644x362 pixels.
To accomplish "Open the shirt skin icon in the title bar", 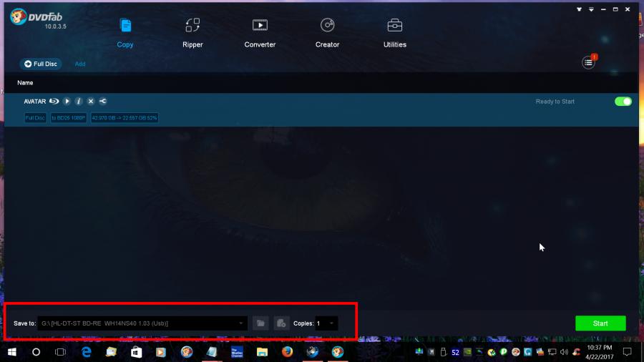I will pyautogui.click(x=579, y=9).
